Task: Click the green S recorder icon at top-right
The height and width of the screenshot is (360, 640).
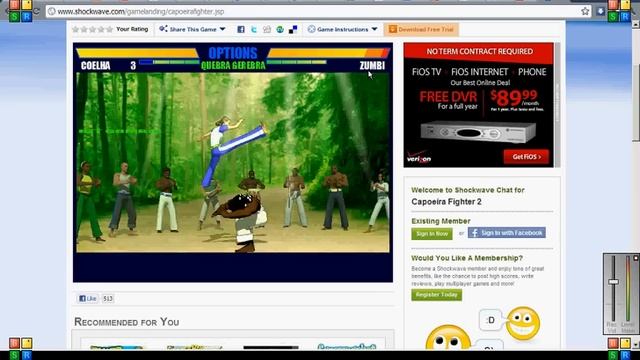Action: point(613,16)
